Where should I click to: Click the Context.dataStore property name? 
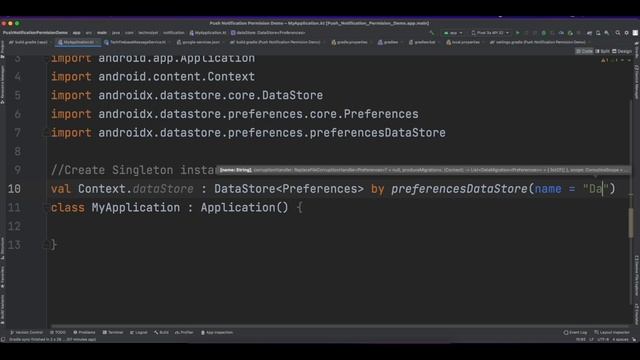pyautogui.click(x=163, y=189)
